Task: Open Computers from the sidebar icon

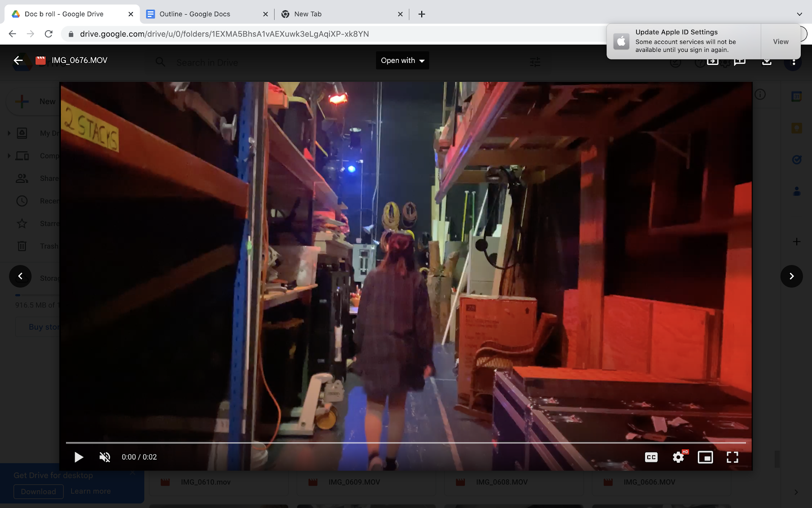Action: click(x=22, y=156)
